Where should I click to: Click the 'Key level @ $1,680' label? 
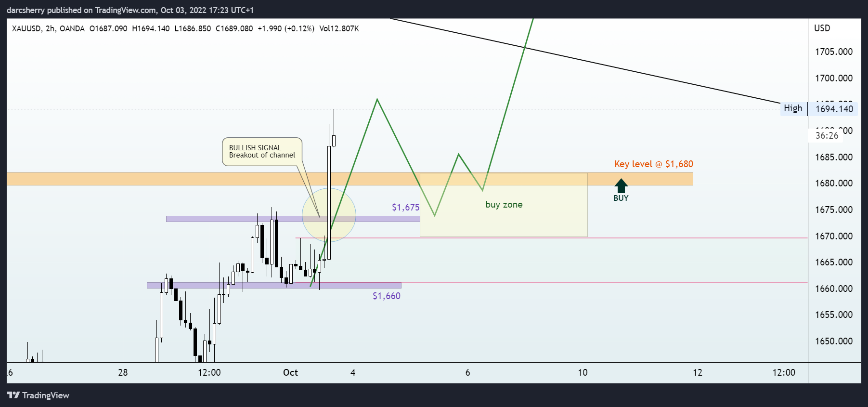click(x=654, y=164)
